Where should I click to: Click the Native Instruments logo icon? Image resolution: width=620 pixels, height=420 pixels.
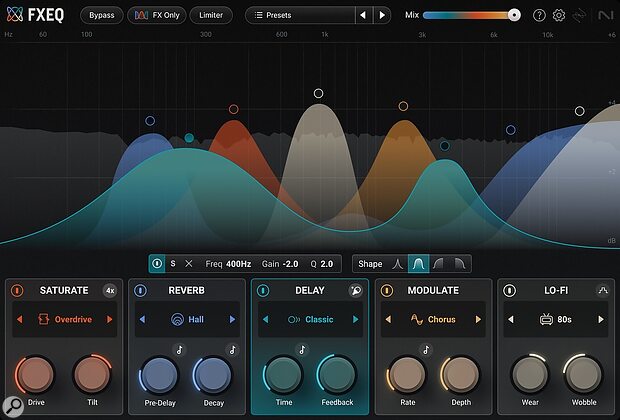tap(605, 15)
